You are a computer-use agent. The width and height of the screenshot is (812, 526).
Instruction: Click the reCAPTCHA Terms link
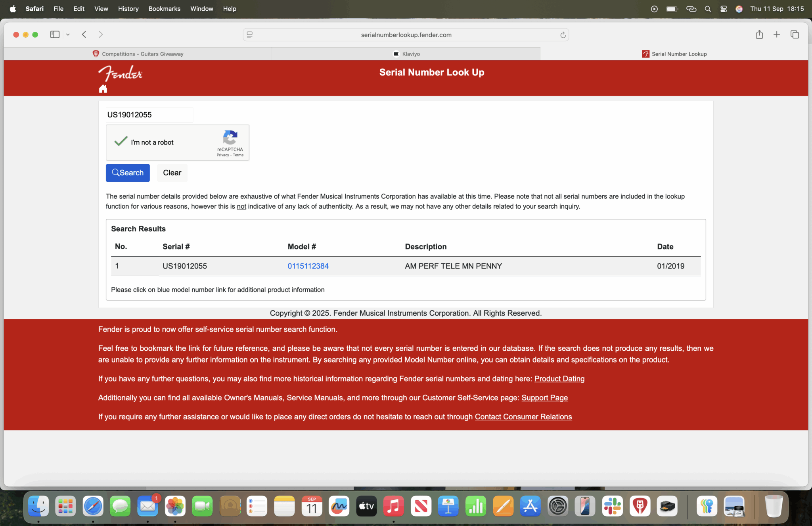(x=238, y=155)
